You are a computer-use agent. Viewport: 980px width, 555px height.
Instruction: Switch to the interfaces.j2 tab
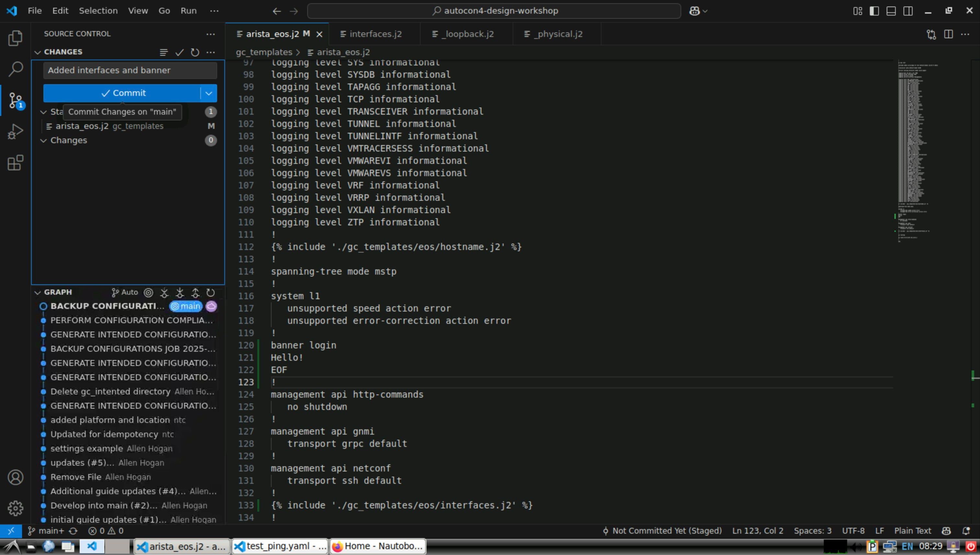[x=375, y=34]
